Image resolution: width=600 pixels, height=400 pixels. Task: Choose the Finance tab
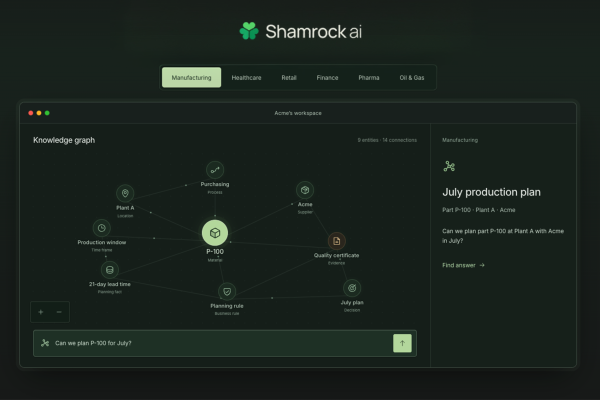[x=327, y=78]
